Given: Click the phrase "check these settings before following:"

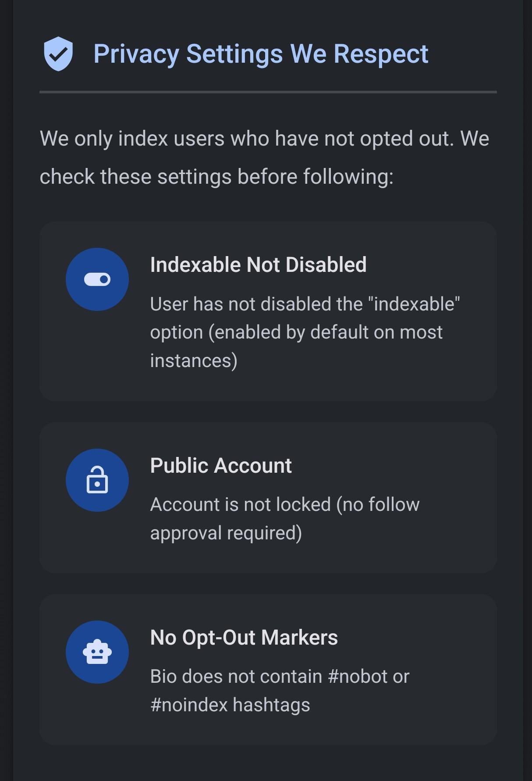Looking at the screenshot, I should (216, 177).
